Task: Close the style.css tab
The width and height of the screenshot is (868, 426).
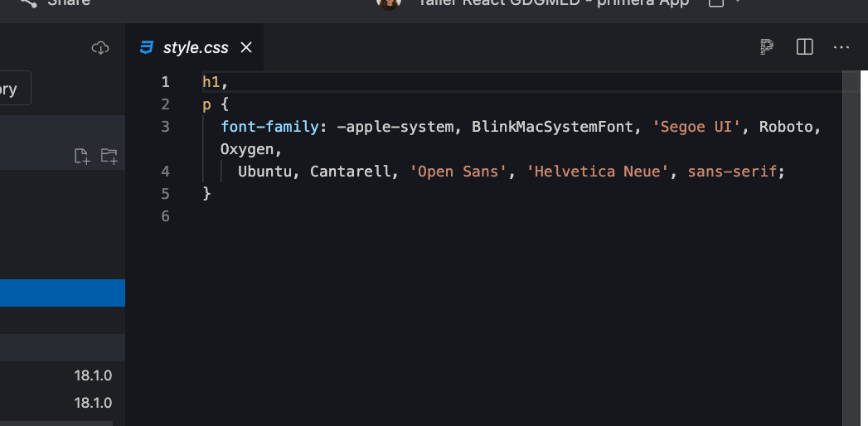Action: [246, 47]
